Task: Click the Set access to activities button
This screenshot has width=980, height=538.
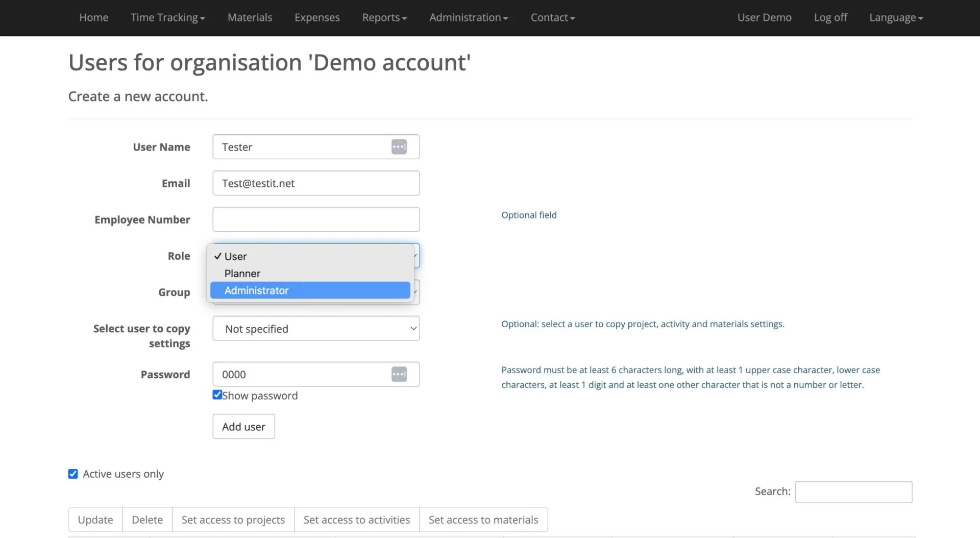Action: 356,520
